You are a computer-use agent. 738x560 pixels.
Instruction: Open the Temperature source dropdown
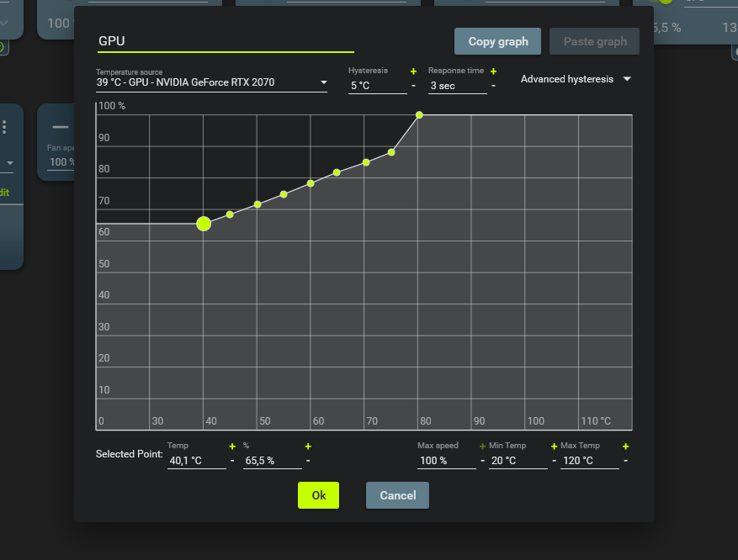click(322, 83)
